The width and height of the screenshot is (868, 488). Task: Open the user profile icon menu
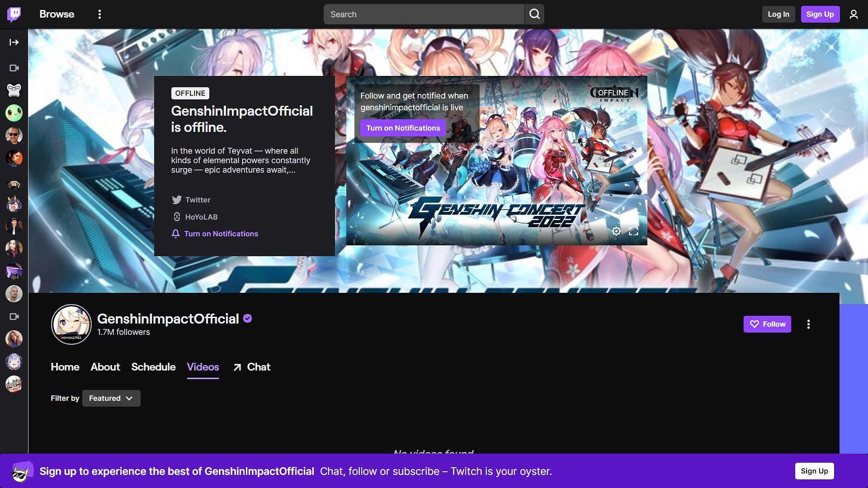pos(854,14)
